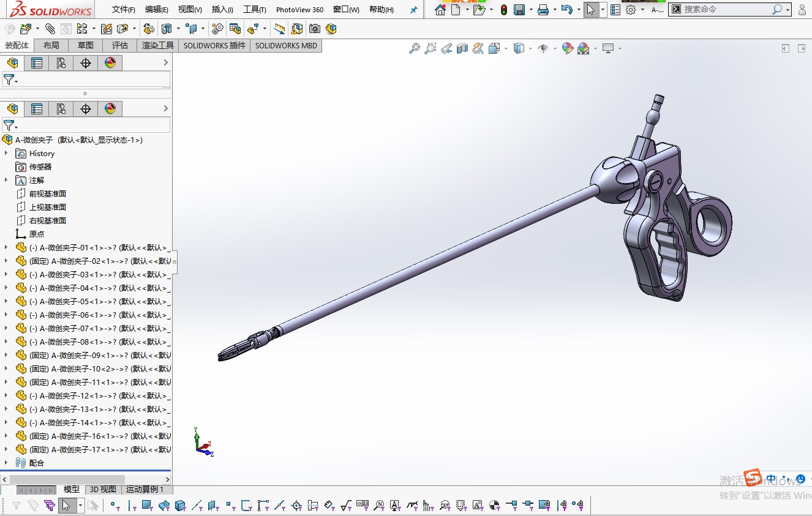Click the Edit Appearance color ball icon
This screenshot has height=516, width=812.
point(567,48)
